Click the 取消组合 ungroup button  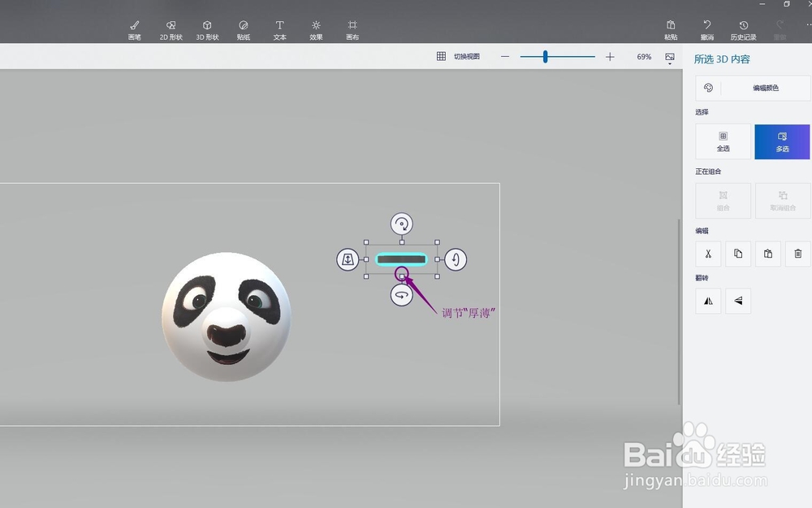[x=783, y=201]
